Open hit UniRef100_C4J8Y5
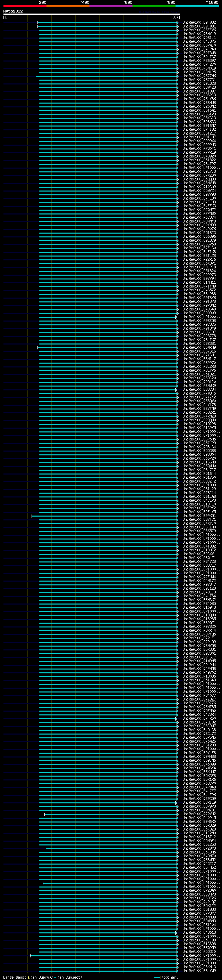Image resolution: width=222 pixels, height=980 pixels. 199,41
